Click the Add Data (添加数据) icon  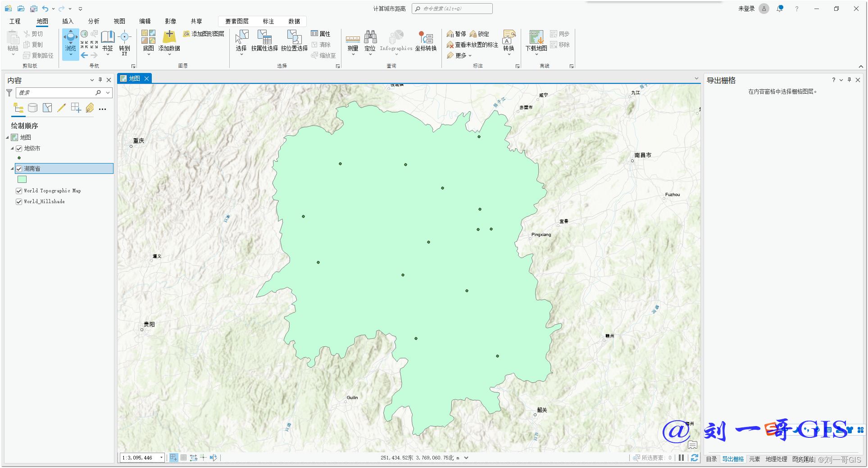pyautogui.click(x=169, y=36)
